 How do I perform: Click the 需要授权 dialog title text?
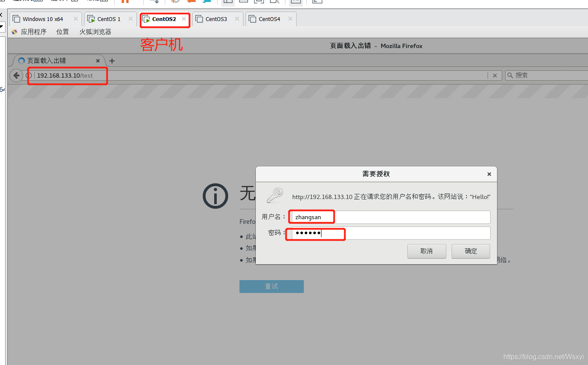[x=376, y=174]
